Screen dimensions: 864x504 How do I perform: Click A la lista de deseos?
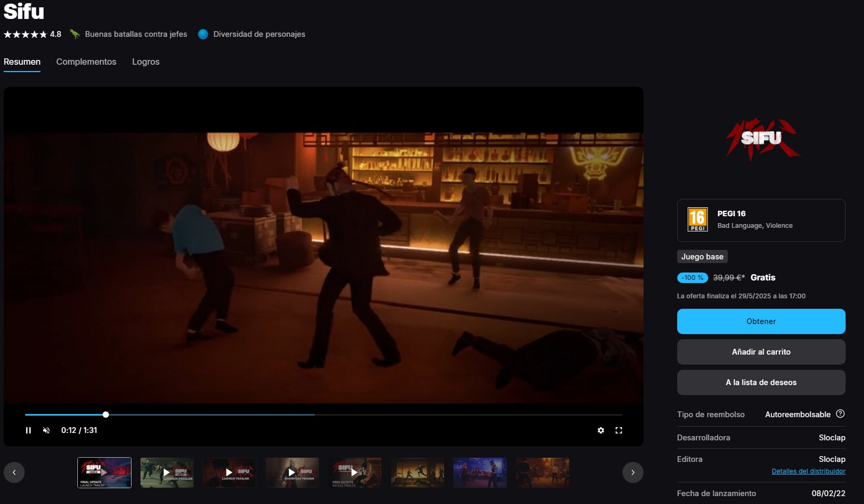(761, 382)
